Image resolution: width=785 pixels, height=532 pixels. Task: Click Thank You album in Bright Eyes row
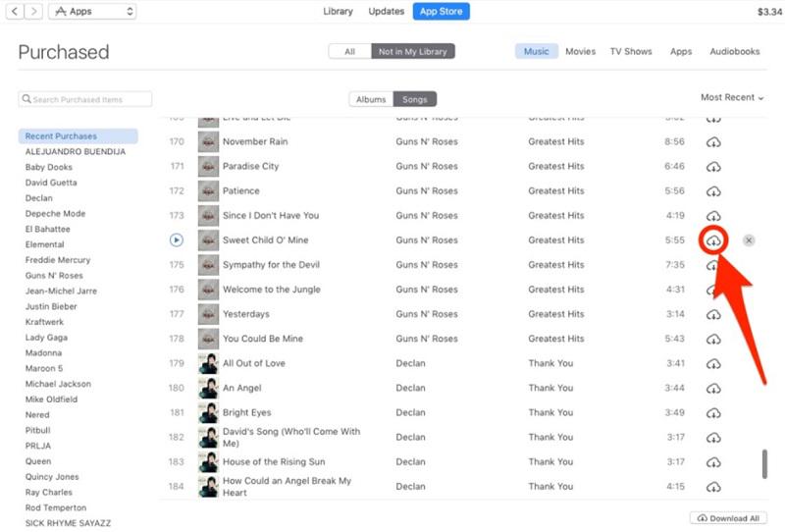pos(550,412)
